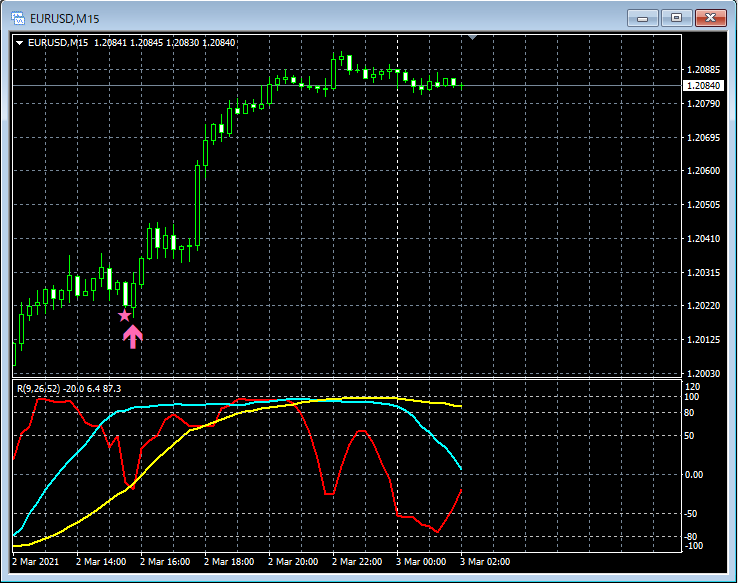This screenshot has width=739, height=583.
Task: Click the 2 Mar 2021 time label
Action: click(36, 562)
